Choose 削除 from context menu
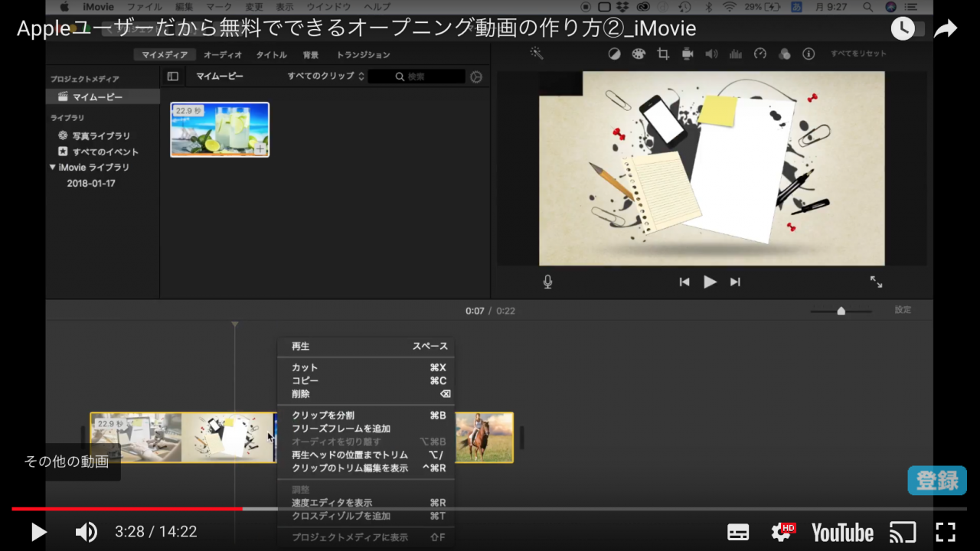The image size is (980, 551). click(366, 394)
